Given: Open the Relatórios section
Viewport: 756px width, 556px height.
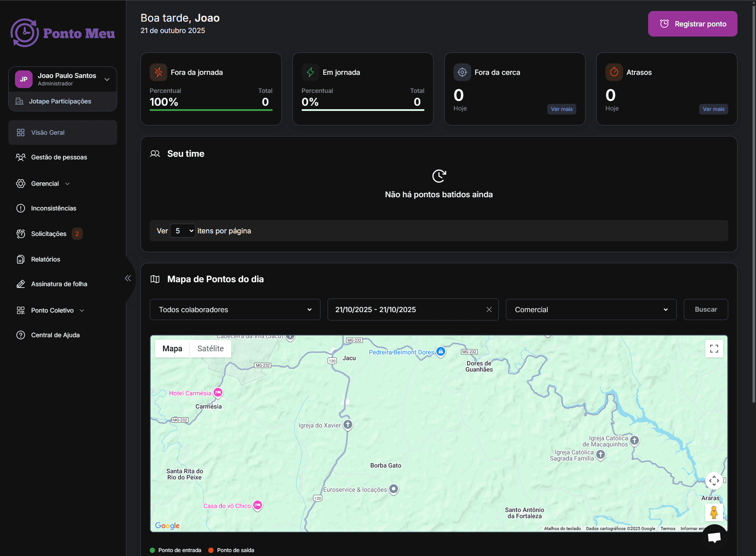Looking at the screenshot, I should [x=45, y=259].
